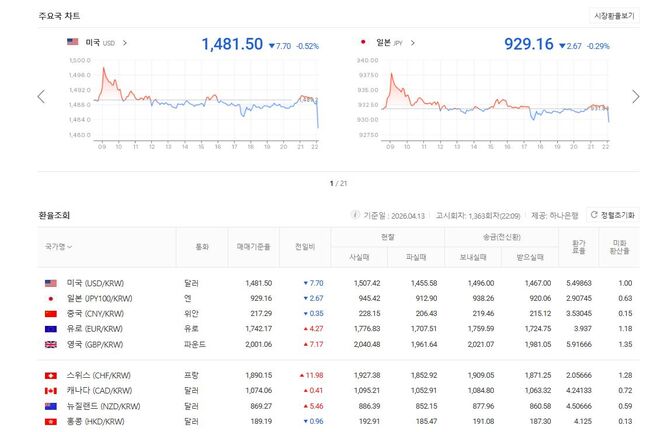650x432 pixels.
Task: Click the China flag icon in the table
Action: click(50, 314)
